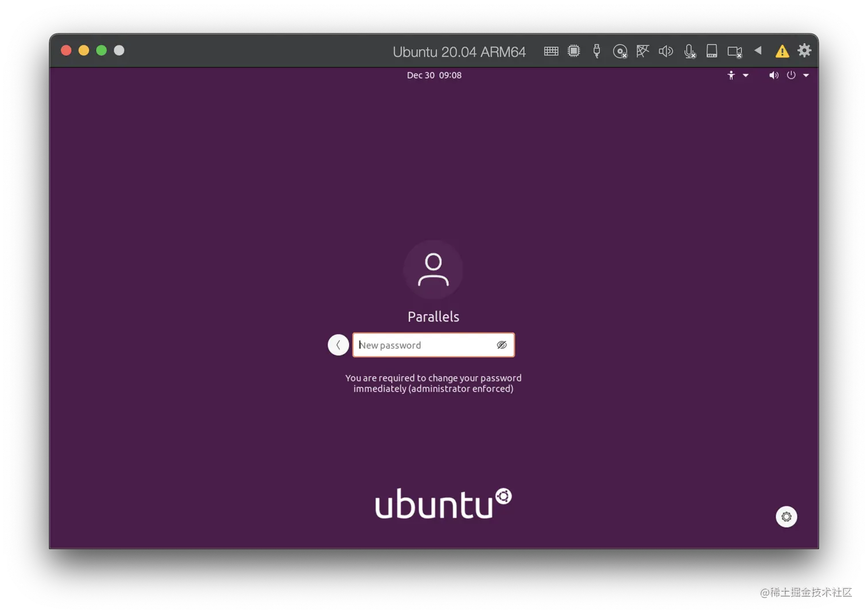This screenshot has width=868, height=614.
Task: Click the green zoom window button
Action: [102, 51]
